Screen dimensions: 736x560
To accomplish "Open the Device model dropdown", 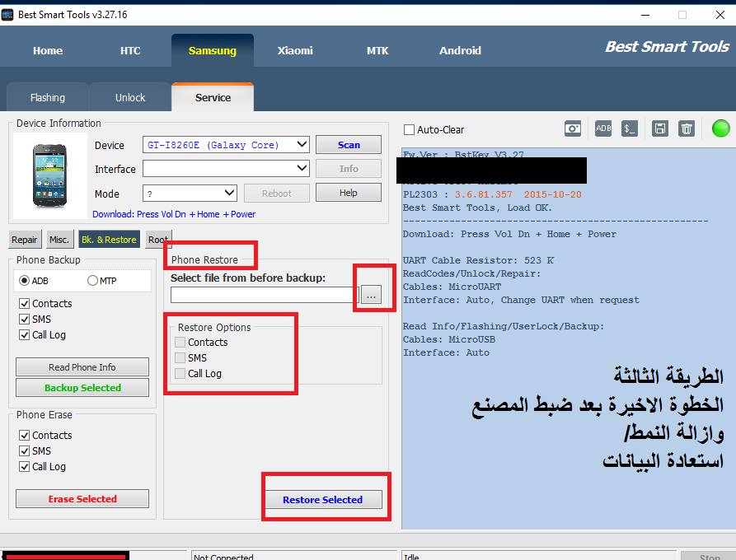I will click(x=226, y=144).
